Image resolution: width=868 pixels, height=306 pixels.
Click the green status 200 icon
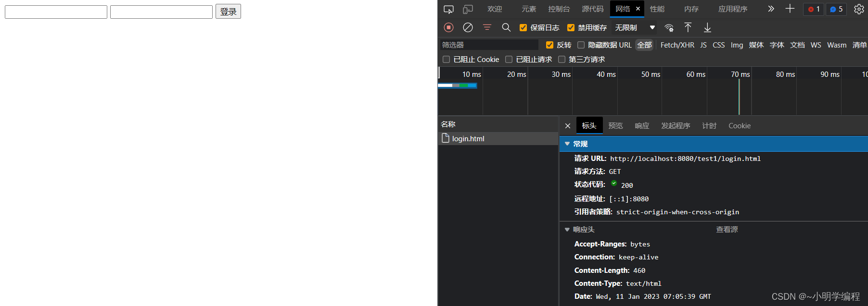click(614, 183)
